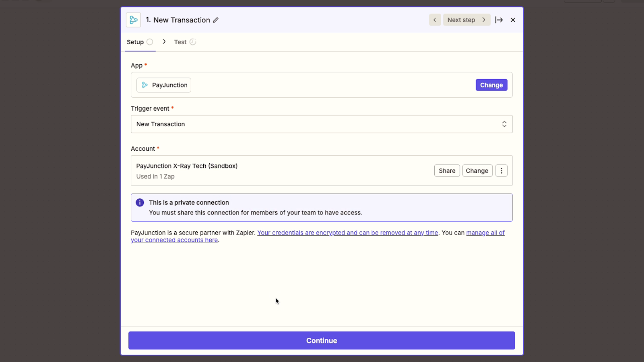Screen dimensions: 644x362
Task: Switch to the Test tab
Action: pyautogui.click(x=185, y=42)
